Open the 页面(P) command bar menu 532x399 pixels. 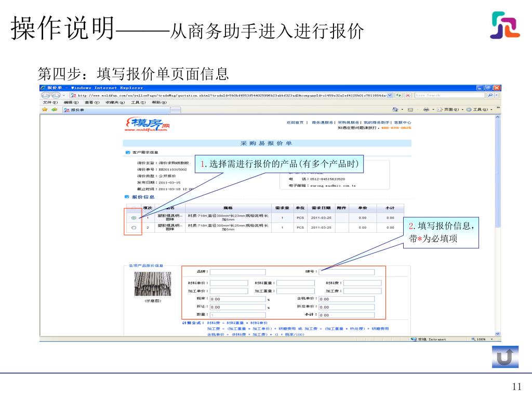click(x=450, y=110)
